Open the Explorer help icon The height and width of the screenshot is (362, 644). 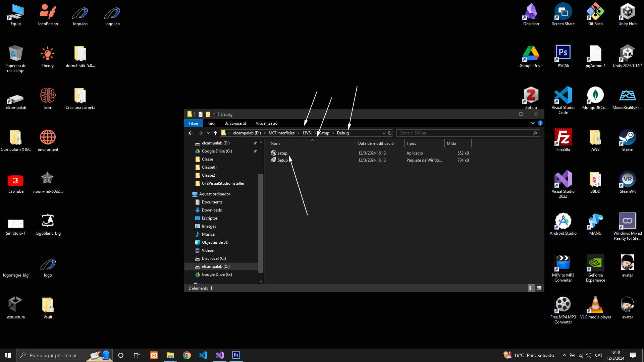[540, 123]
